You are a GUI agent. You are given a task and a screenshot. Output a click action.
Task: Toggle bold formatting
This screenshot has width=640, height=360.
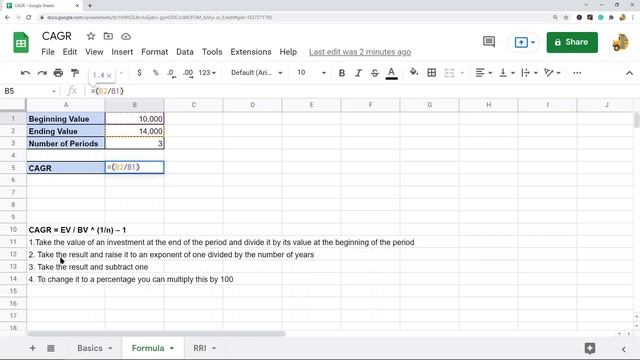[x=342, y=73]
